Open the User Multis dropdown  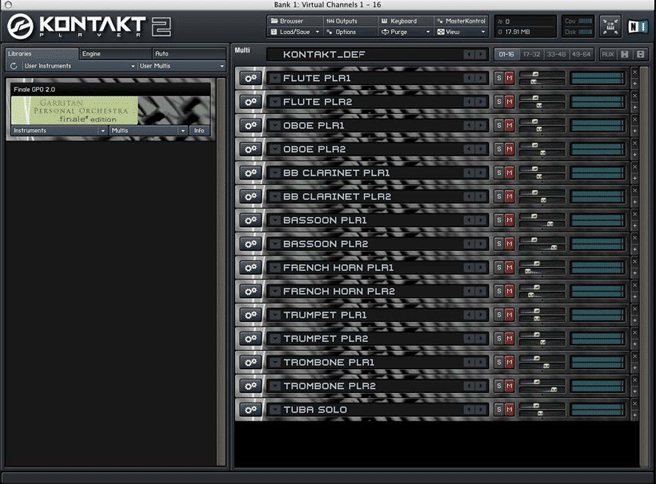pyautogui.click(x=182, y=66)
